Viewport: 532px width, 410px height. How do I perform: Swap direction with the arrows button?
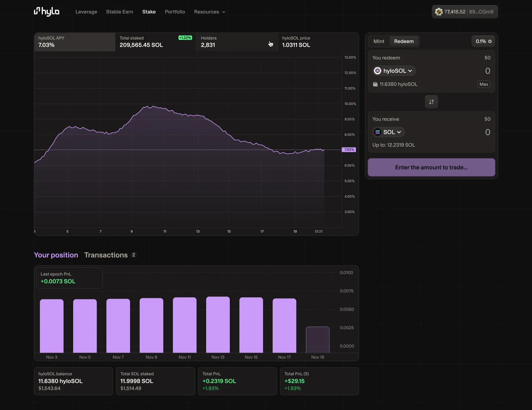click(x=431, y=102)
